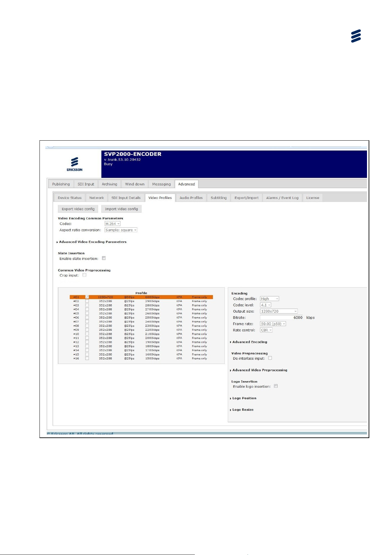Open the Codec level dropdown

(266, 305)
